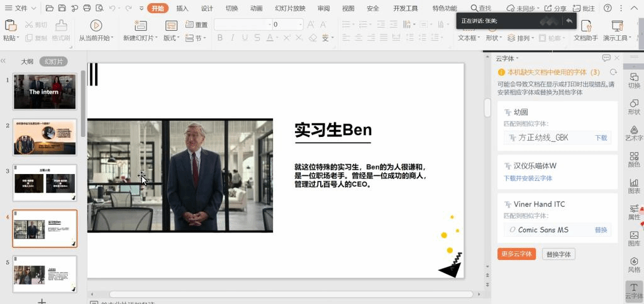This screenshot has width=644, height=304.
Task: Click the undo arrow icon
Action: click(x=112, y=8)
